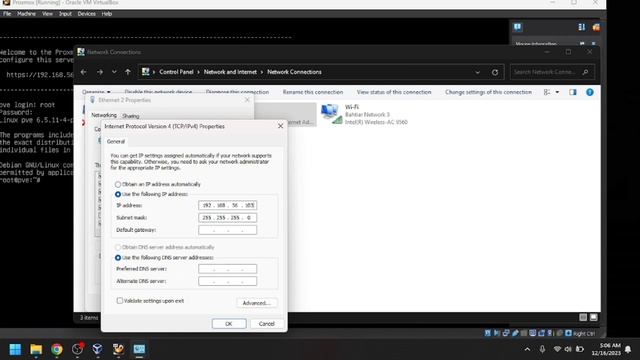Refresh the Network Connections address bar

point(495,72)
